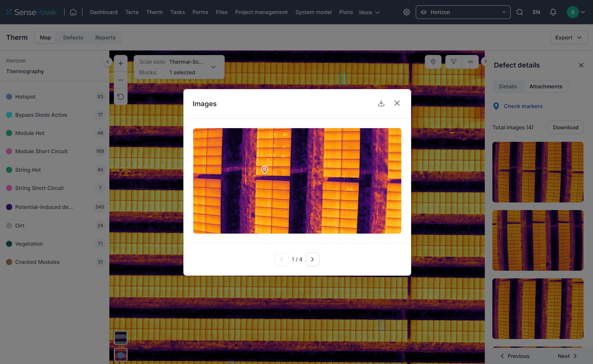Click the map center/align tool
Viewport: 593px width, 364px height.
coord(470,62)
